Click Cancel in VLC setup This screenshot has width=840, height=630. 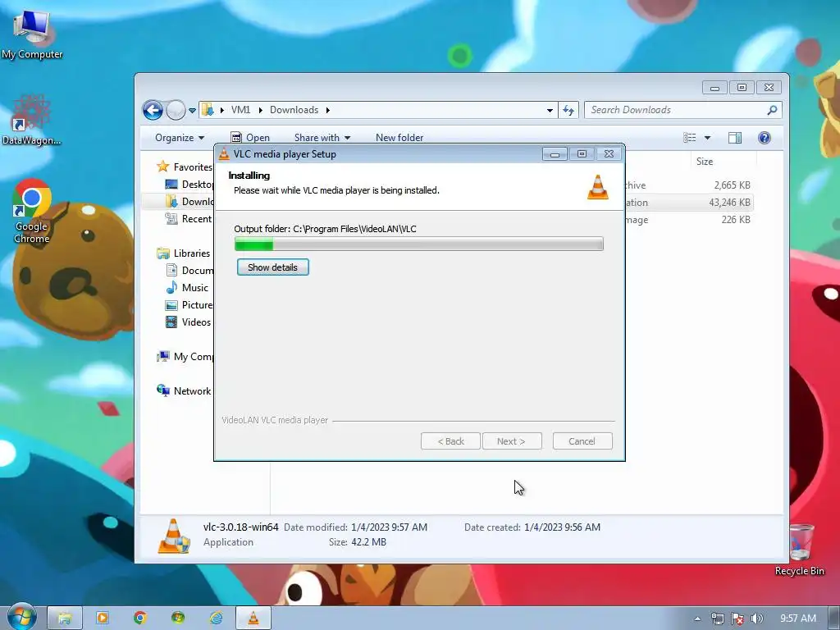click(x=582, y=441)
